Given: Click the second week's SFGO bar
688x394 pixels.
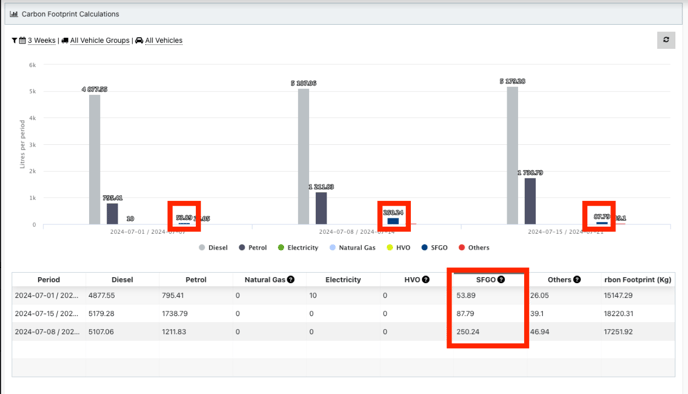Looking at the screenshot, I should 393,221.
